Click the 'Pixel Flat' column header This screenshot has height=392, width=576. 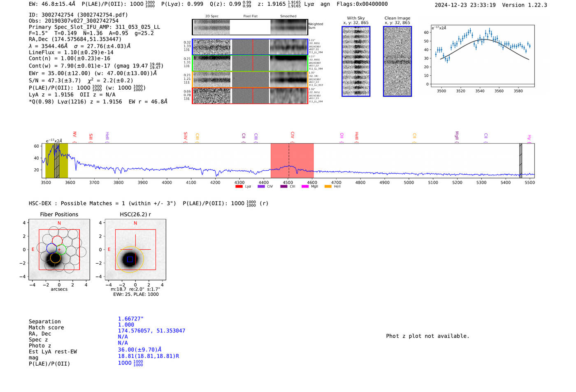[250, 16]
